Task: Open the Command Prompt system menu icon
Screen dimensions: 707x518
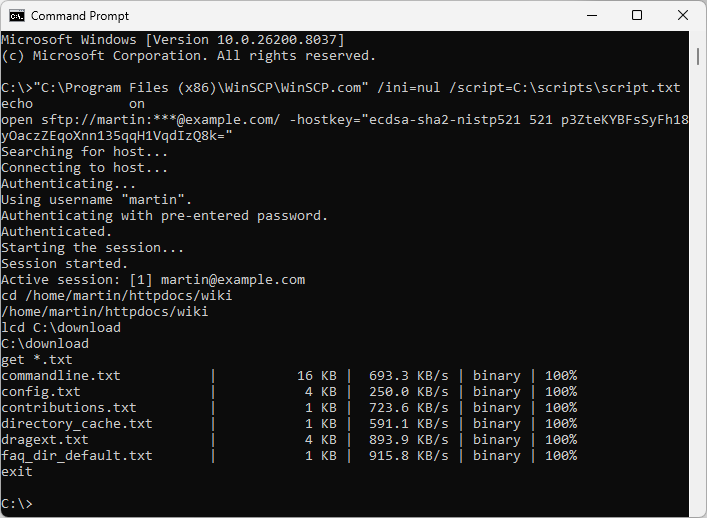Action: tap(15, 16)
